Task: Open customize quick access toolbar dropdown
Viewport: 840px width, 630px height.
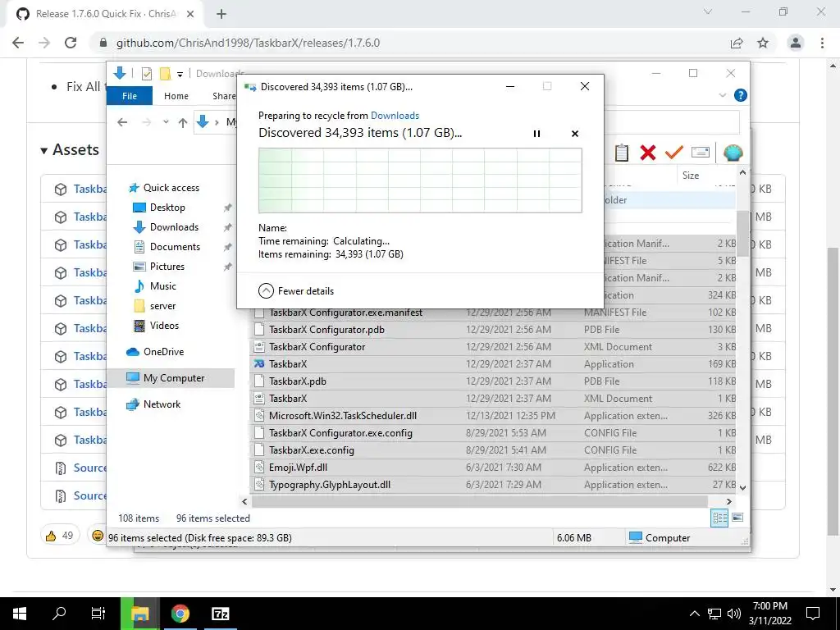Action: point(180,74)
